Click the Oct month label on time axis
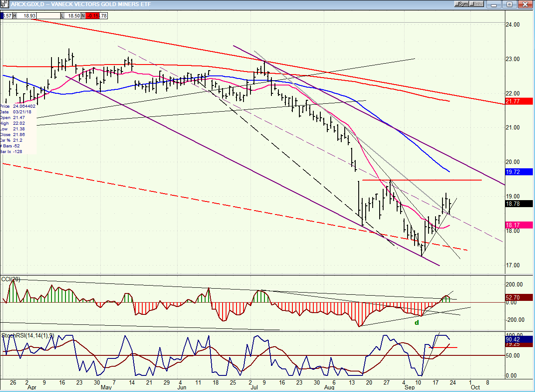 click(x=475, y=387)
